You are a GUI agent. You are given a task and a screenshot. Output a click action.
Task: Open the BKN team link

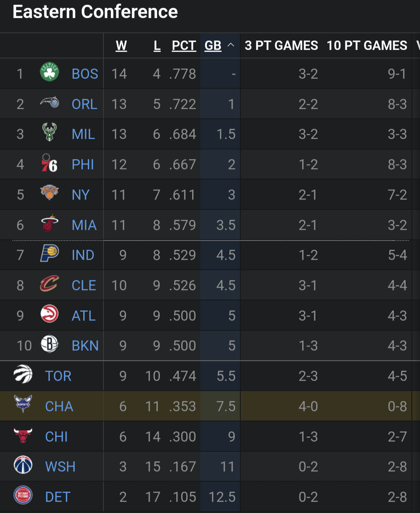[x=85, y=346]
